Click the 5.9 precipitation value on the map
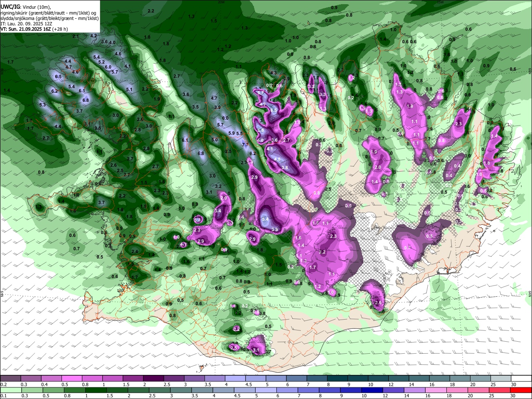 [x=232, y=133]
